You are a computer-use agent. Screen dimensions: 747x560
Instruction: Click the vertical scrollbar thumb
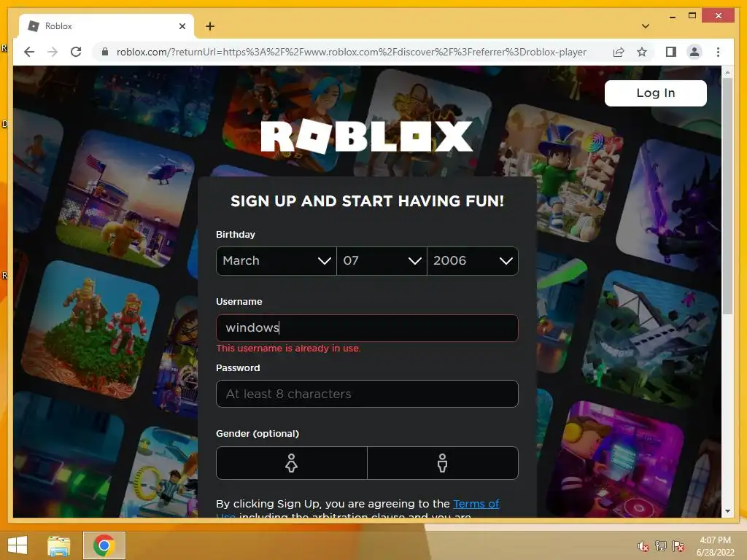tap(727, 196)
